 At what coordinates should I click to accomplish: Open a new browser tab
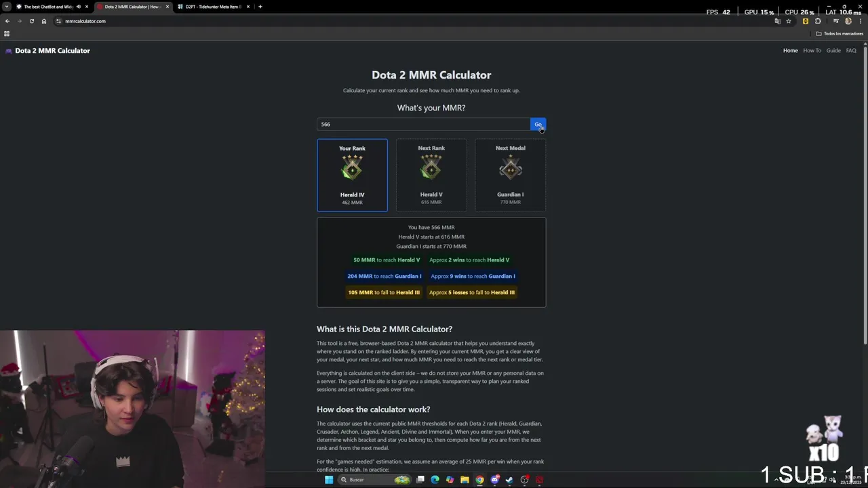point(260,7)
